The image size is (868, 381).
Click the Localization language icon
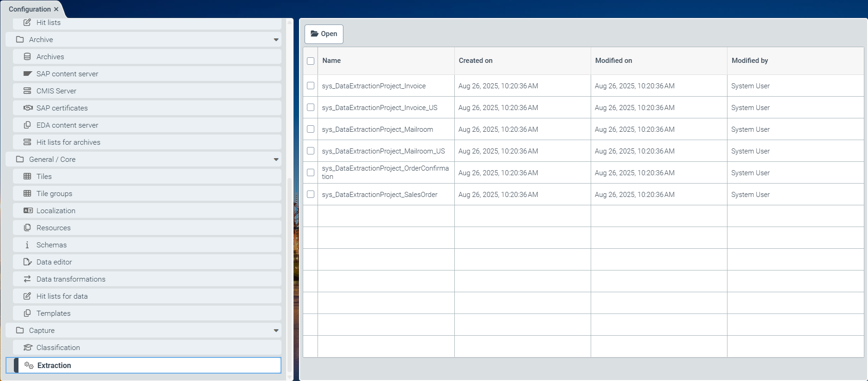click(x=28, y=210)
